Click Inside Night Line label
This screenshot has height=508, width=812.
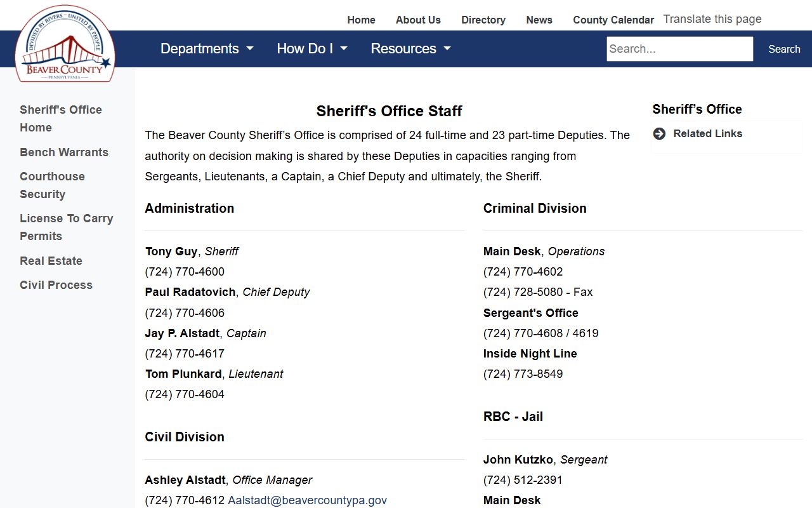530,354
